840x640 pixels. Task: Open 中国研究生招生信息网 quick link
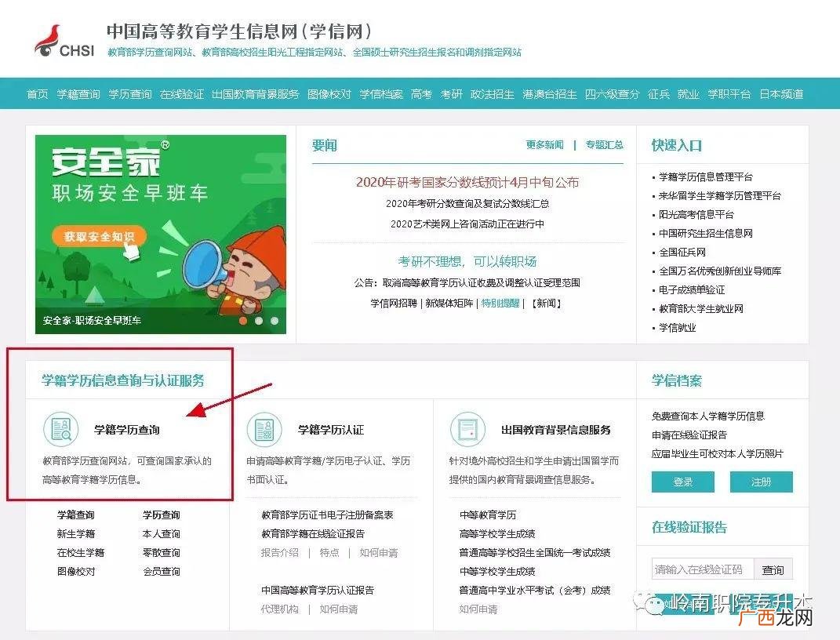point(706,234)
